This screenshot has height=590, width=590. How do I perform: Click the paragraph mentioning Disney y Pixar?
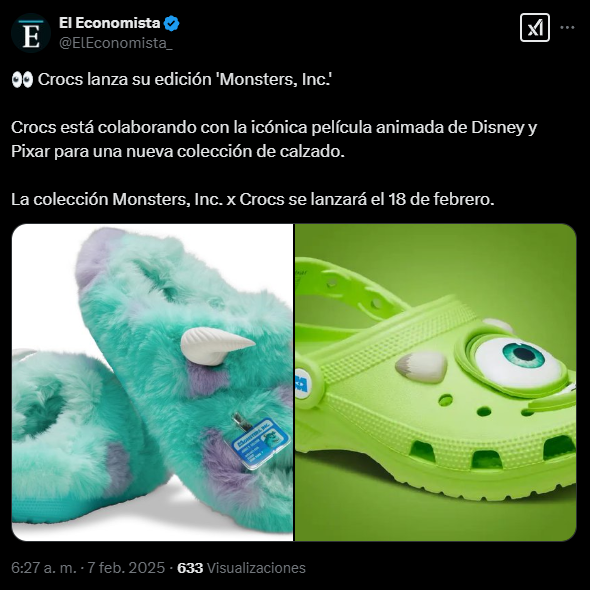tap(274, 139)
